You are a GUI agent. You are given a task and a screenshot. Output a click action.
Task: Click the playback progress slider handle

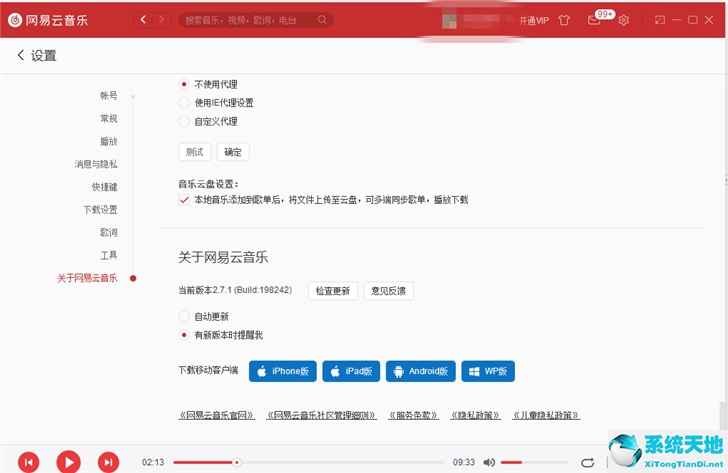237,462
